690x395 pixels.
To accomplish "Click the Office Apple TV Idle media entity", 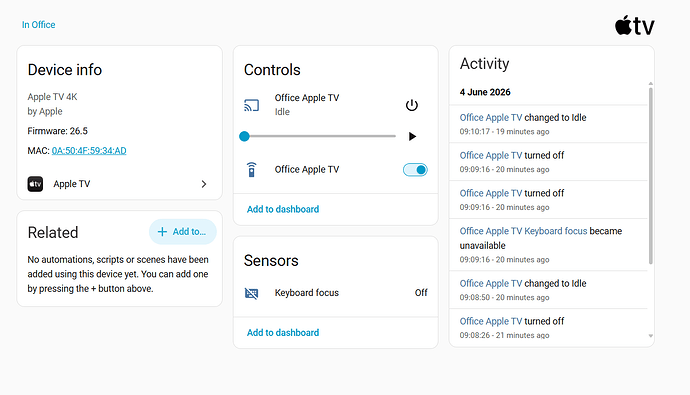I will point(307,105).
